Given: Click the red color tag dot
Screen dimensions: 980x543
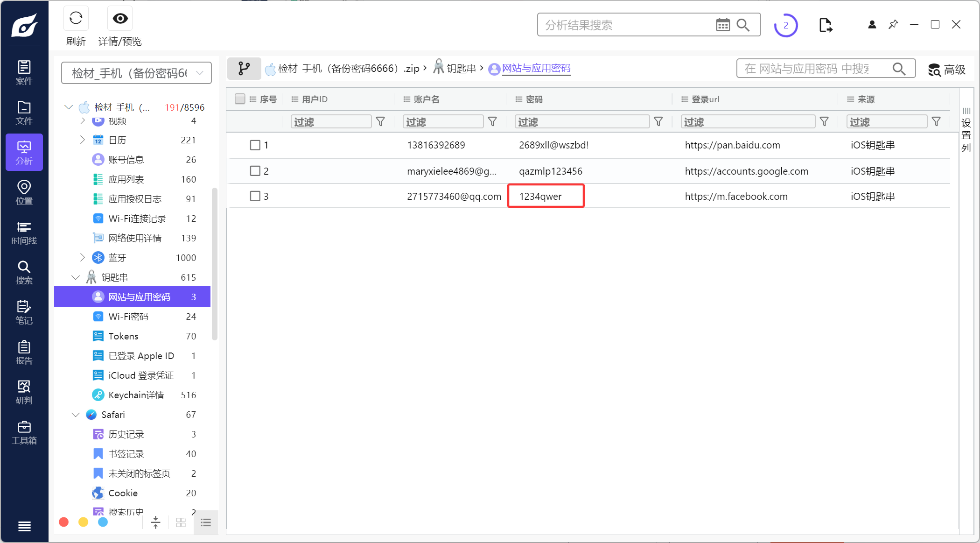Looking at the screenshot, I should [x=64, y=522].
